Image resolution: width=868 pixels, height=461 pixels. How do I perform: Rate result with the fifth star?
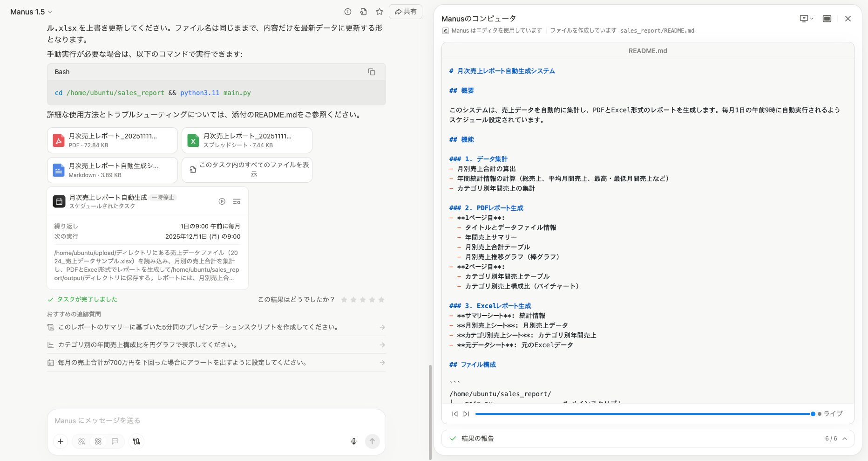click(382, 300)
